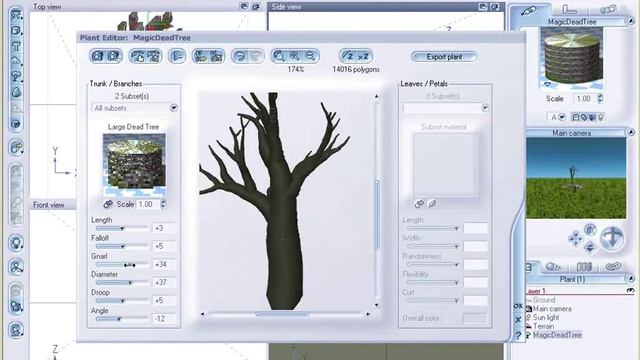The height and width of the screenshot is (360, 640).
Task: Click the Diameter value field showing +37
Action: [x=164, y=282]
